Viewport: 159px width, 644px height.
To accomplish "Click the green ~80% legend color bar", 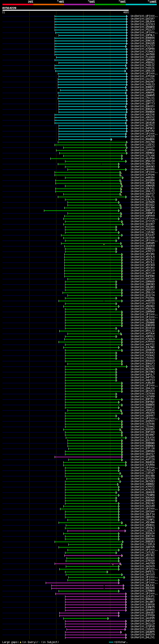I will click(x=110, y=4).
